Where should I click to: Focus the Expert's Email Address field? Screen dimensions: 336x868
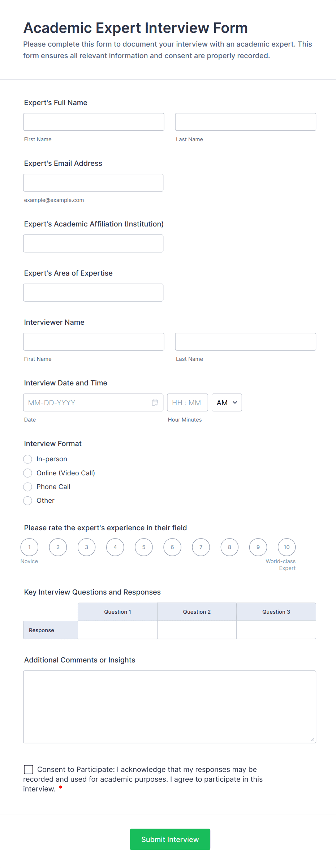pos(93,182)
